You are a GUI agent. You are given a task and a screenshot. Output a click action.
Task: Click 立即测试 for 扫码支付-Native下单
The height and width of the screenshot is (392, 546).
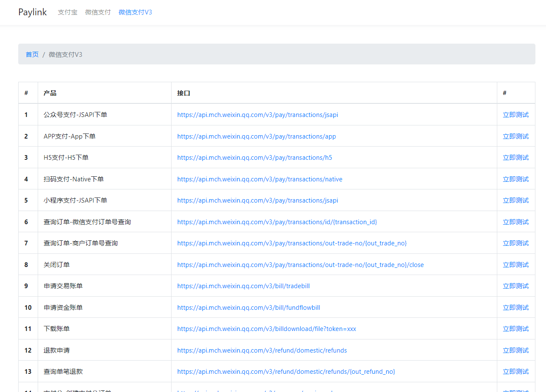[x=516, y=179]
